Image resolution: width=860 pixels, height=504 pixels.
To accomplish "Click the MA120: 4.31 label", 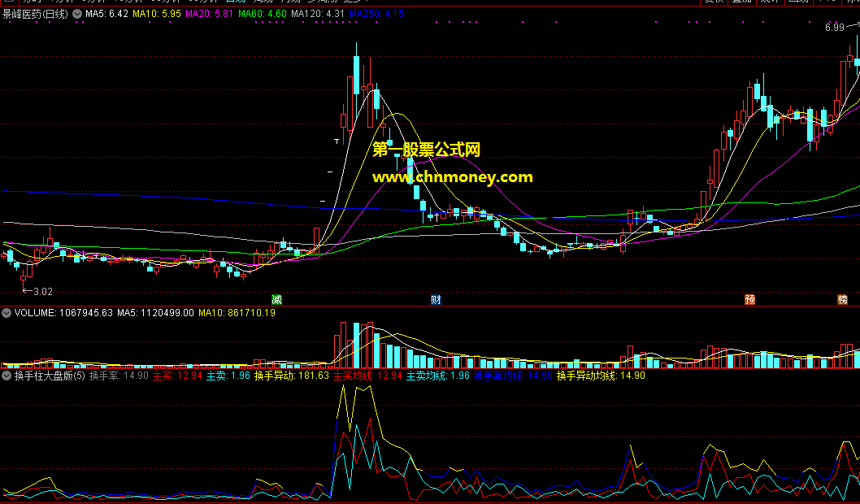I will [318, 14].
